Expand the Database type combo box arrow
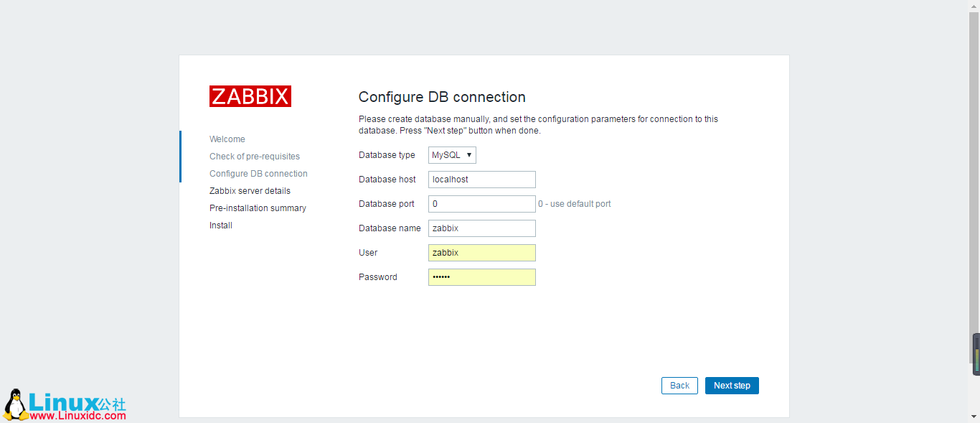This screenshot has height=423, width=980. point(468,154)
